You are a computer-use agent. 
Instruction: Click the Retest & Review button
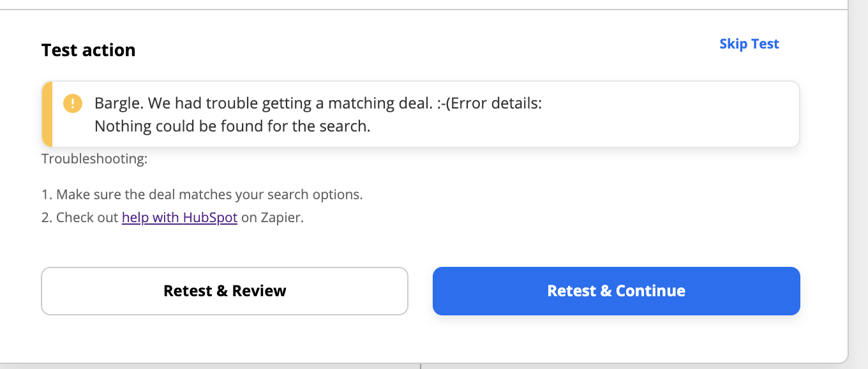point(225,291)
